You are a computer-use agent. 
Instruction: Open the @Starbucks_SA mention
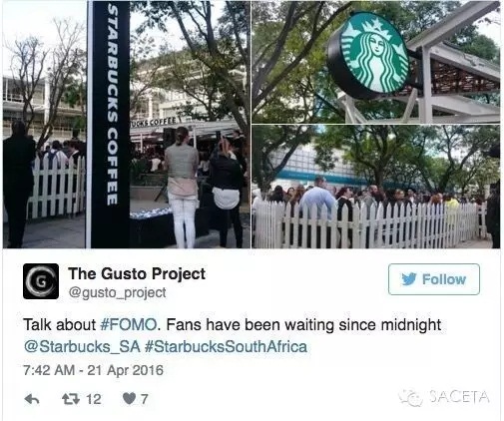coord(82,347)
